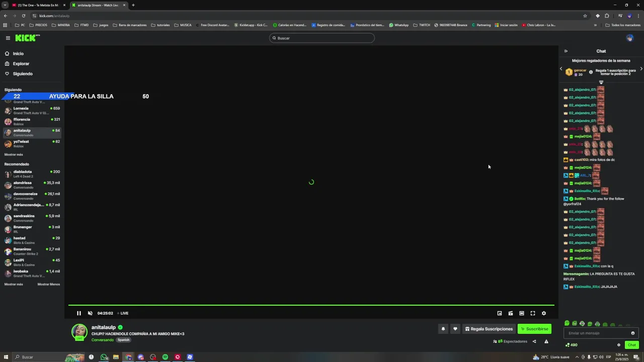The width and height of the screenshot is (644, 362).
Task: Bookmark this page with star icon
Action: pyautogui.click(x=585, y=16)
